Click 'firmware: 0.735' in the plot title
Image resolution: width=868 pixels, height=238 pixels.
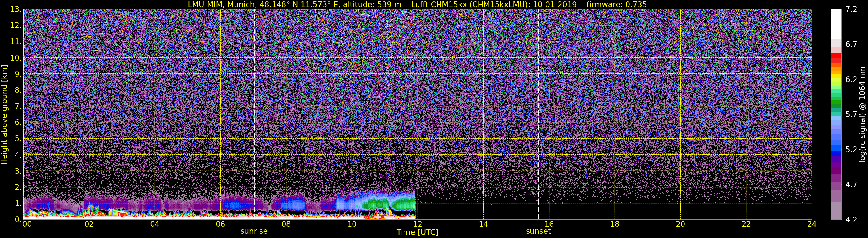pos(617,4)
